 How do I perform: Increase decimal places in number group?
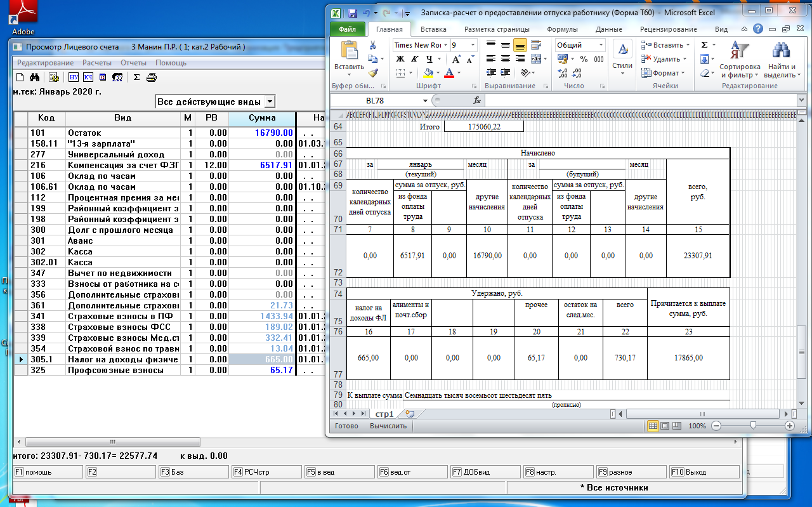coord(563,73)
